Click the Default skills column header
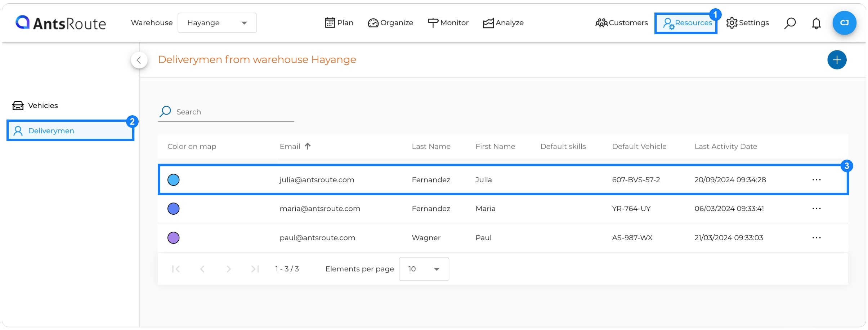The width and height of the screenshot is (868, 330). coord(563,146)
